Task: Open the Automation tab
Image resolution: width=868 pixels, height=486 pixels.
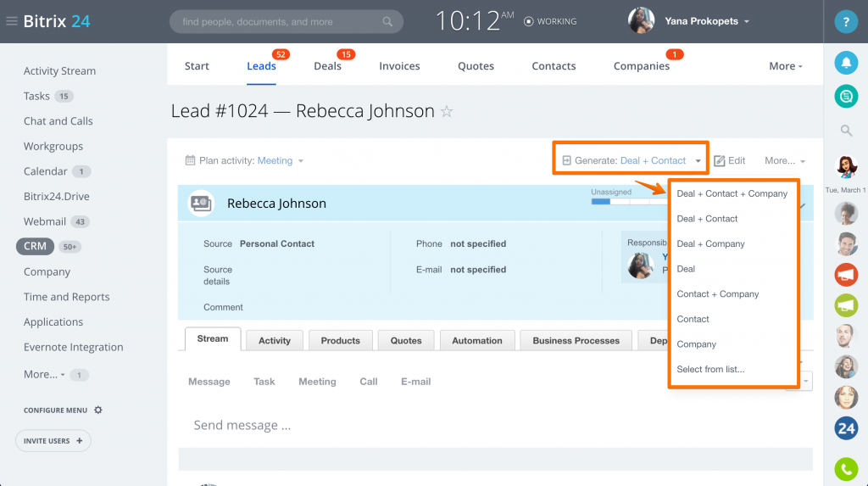Action: coord(477,340)
